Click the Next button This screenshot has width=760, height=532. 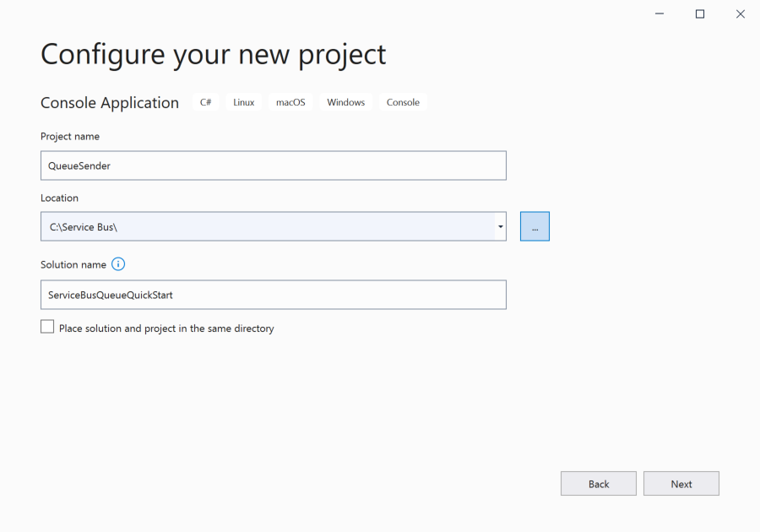click(681, 483)
